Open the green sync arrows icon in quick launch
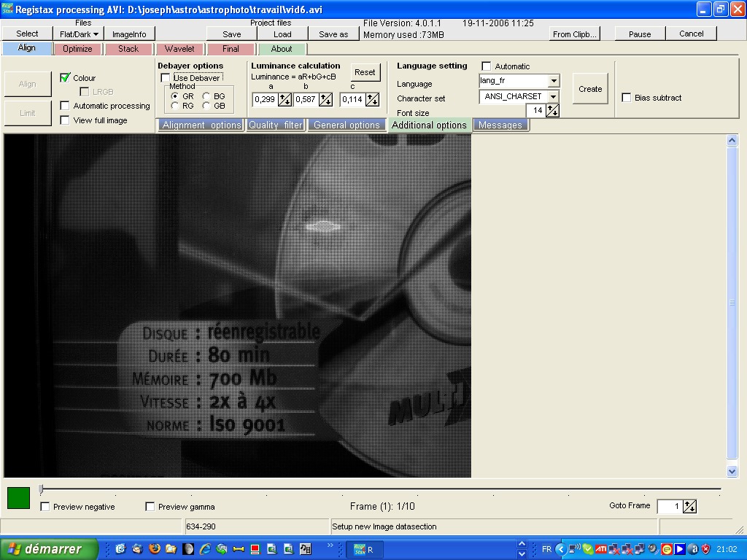747x560 pixels. pos(222,549)
